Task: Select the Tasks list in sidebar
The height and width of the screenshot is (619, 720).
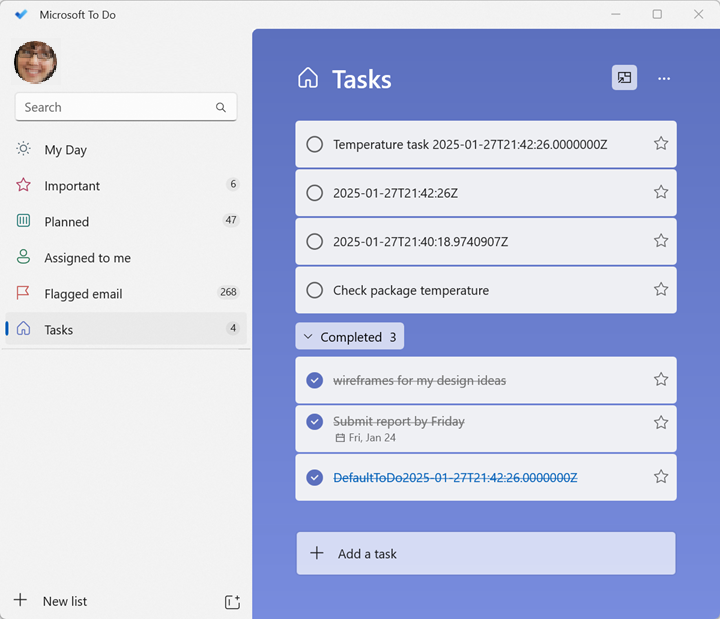Action: (x=126, y=329)
